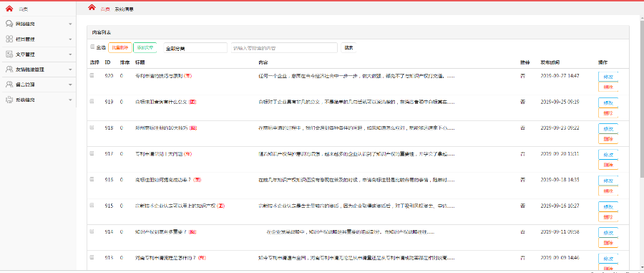Click the 发布时间 column header
The height and width of the screenshot is (273, 644).
point(550,62)
